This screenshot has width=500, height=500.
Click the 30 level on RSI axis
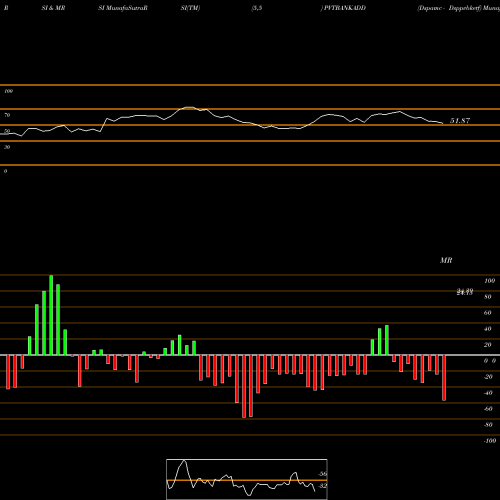pyautogui.click(x=7, y=147)
